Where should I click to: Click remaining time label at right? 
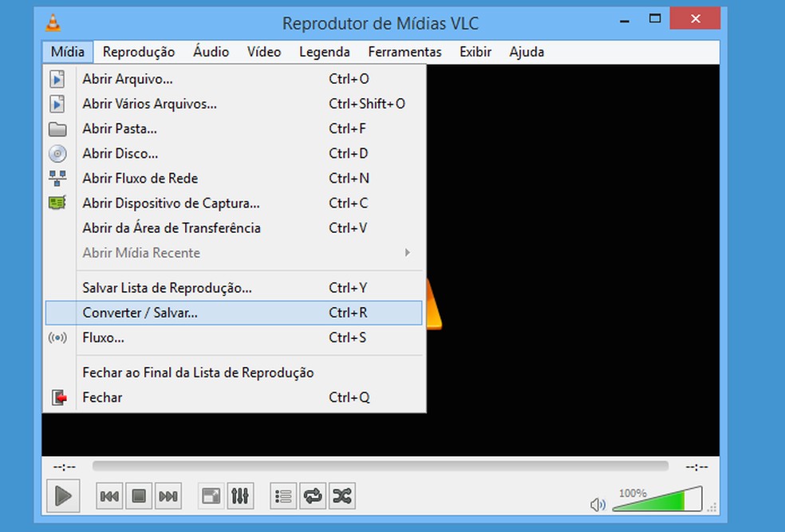coord(696,467)
